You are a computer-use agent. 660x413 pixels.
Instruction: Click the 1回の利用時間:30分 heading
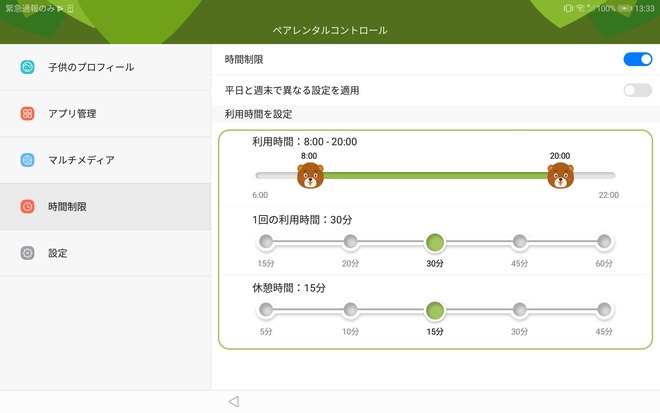click(x=302, y=220)
